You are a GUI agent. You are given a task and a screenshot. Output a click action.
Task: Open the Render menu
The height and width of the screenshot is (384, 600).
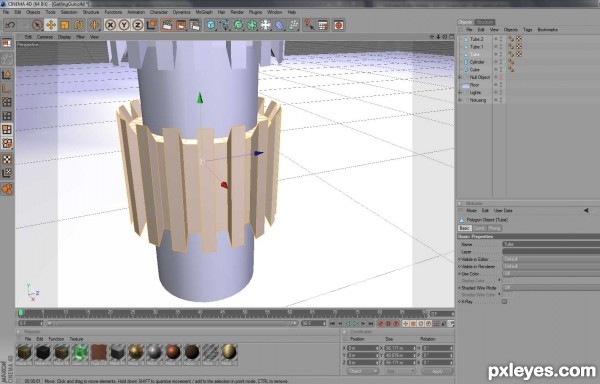[x=237, y=12]
